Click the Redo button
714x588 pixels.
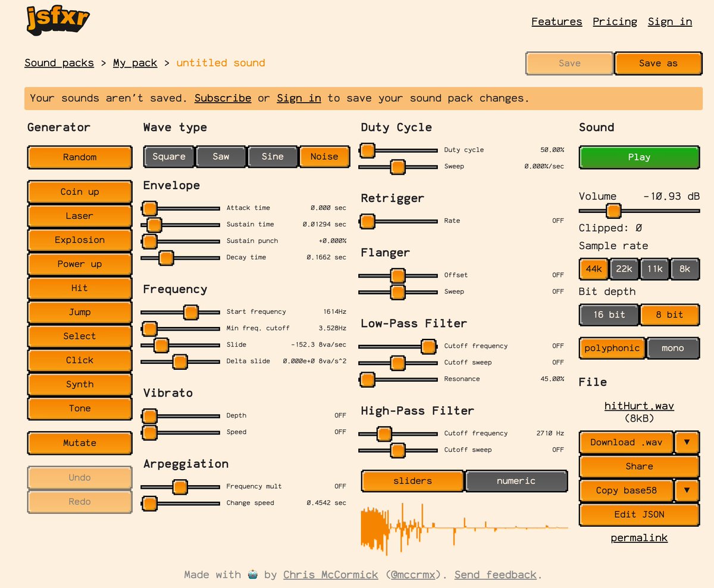(x=80, y=502)
